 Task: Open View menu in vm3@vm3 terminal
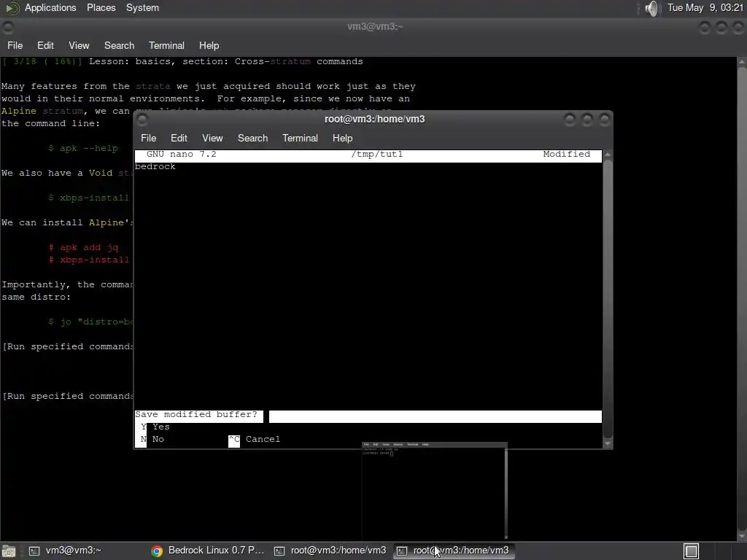(79, 46)
